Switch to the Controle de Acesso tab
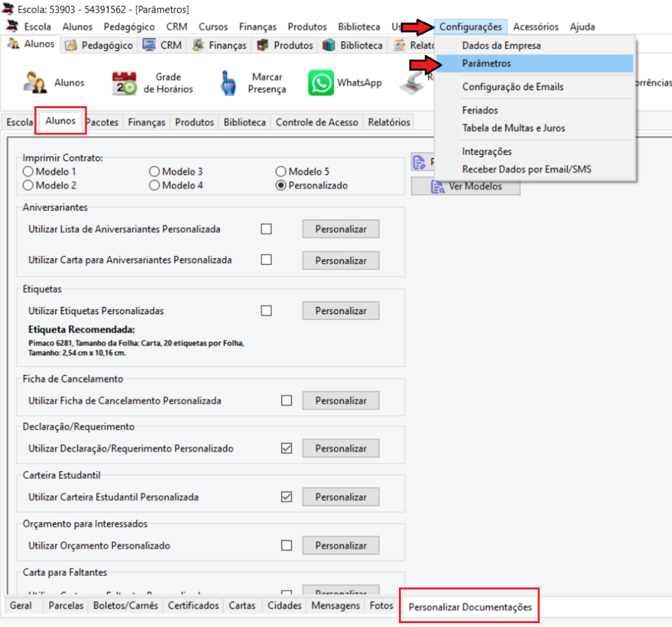The height and width of the screenshot is (627, 672). click(x=317, y=122)
